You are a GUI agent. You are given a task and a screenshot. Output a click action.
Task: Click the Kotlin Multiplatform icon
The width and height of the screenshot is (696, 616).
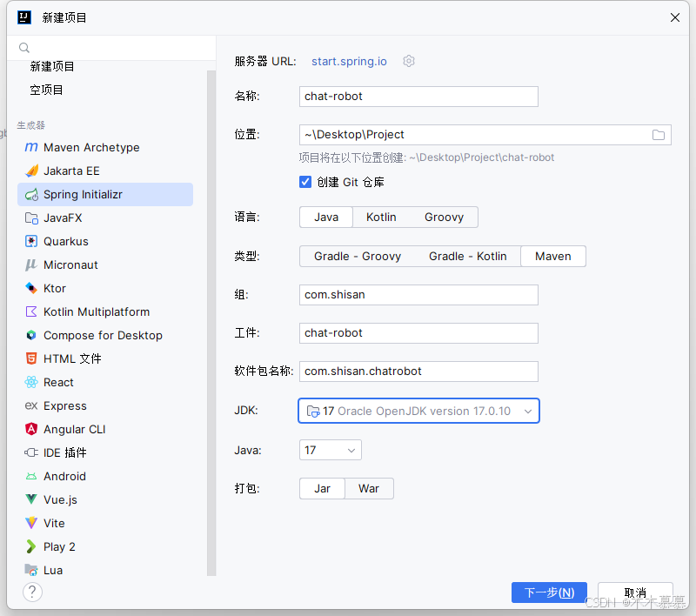[31, 311]
